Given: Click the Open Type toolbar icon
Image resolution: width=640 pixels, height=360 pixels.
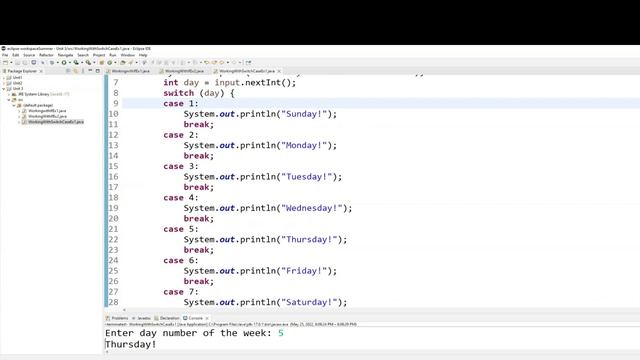Looking at the screenshot, I should click(x=122, y=62).
